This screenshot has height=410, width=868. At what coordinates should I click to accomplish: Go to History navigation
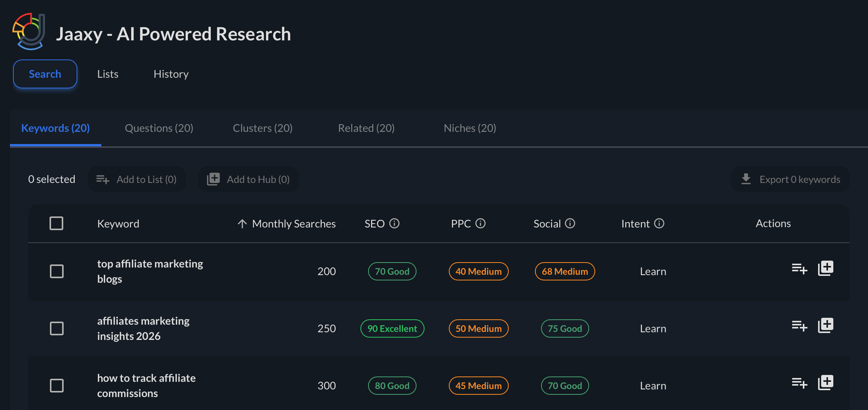[x=171, y=74]
